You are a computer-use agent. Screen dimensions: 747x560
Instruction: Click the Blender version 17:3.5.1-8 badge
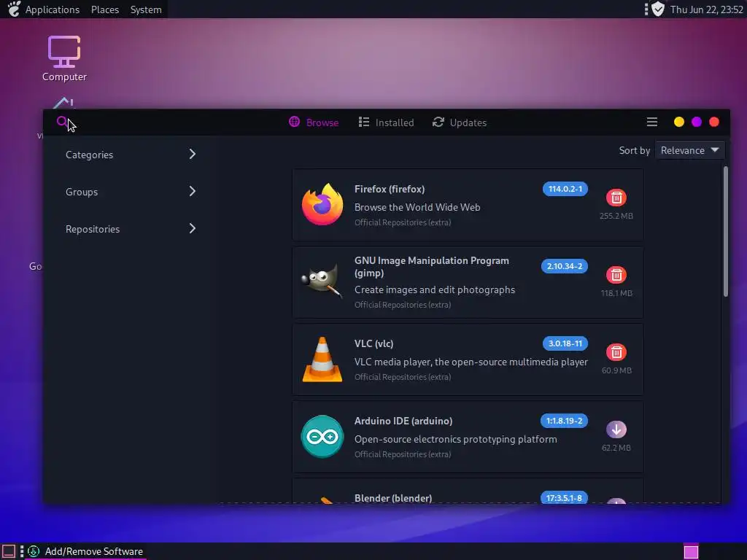564,497
